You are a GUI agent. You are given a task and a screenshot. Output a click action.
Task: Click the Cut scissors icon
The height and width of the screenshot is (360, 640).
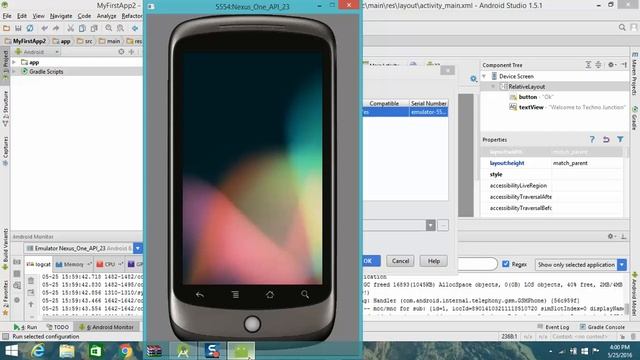(70, 28)
